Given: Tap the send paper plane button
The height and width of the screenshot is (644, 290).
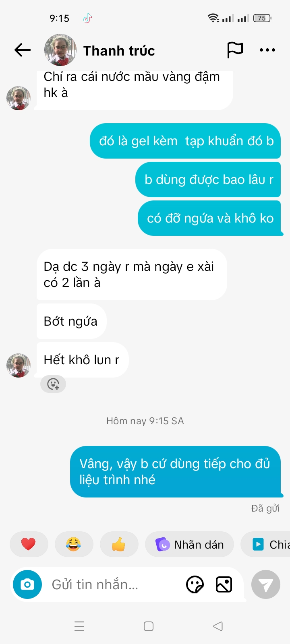Looking at the screenshot, I should (266, 584).
